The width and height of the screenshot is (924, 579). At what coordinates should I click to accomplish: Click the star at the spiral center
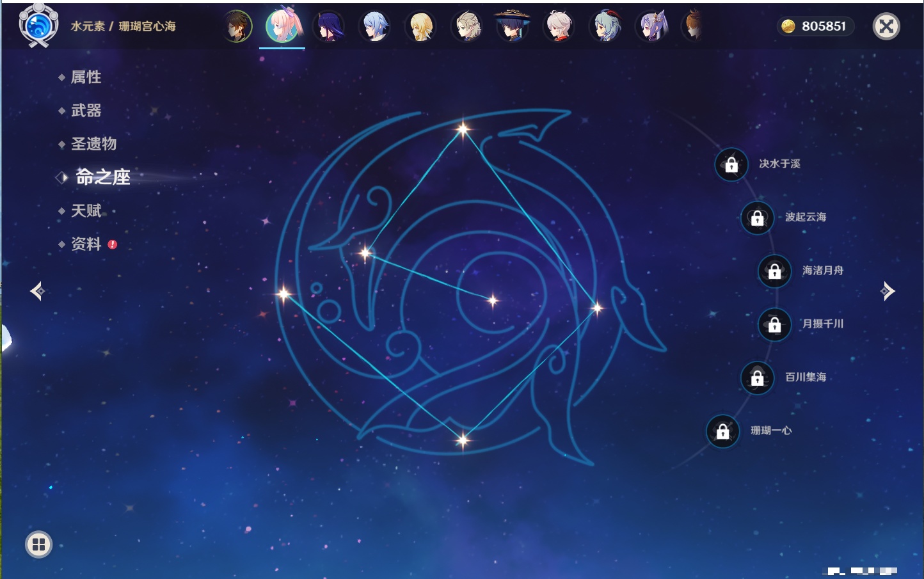pos(493,300)
